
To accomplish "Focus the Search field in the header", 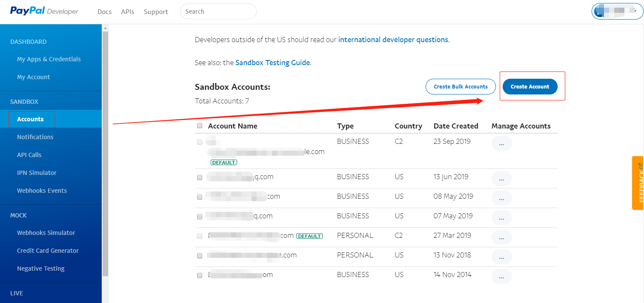I will click(x=218, y=11).
